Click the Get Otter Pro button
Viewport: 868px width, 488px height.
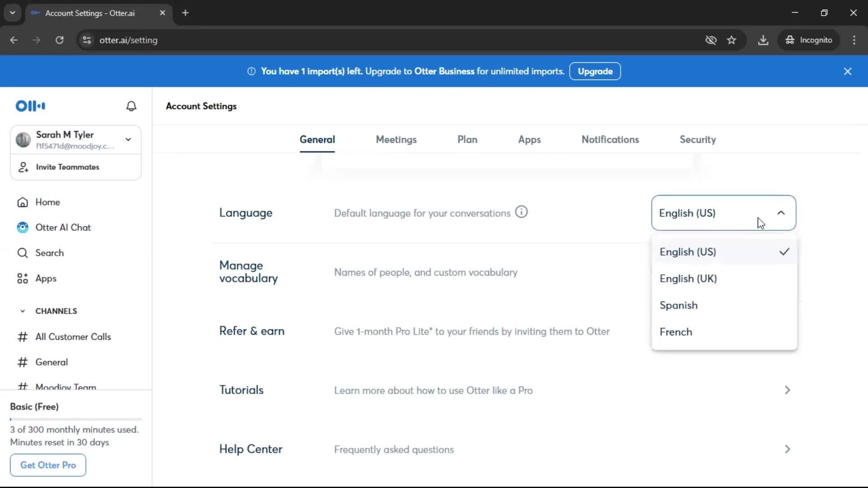point(48,465)
